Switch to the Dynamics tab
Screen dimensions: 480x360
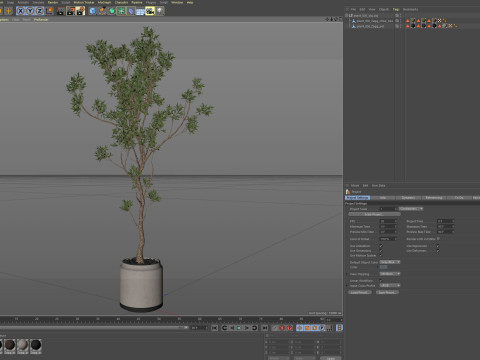click(408, 198)
